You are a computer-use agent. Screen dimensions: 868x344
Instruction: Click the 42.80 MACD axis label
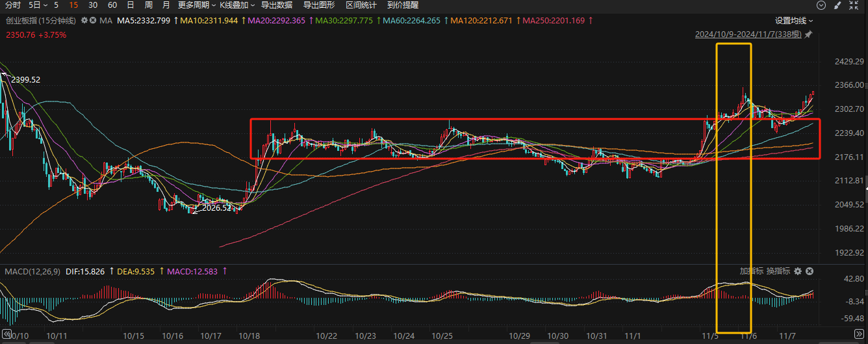pyautogui.click(x=854, y=278)
